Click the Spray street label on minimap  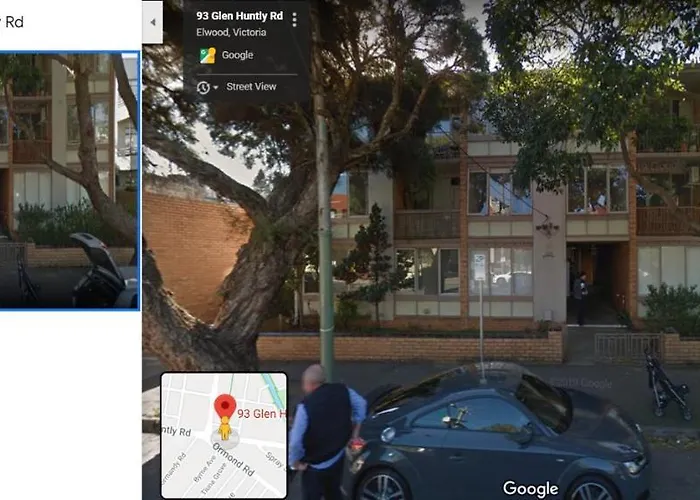[275, 460]
